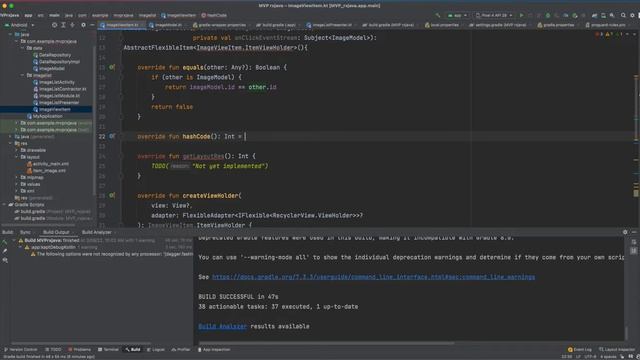Click override gutter icon beside equals
640x360 pixels.
click(x=112, y=67)
